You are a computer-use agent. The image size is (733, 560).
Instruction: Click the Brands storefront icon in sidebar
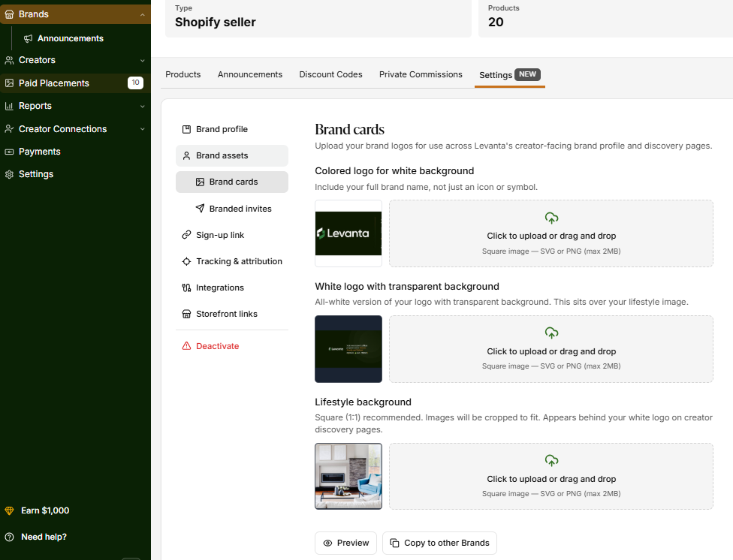9,14
